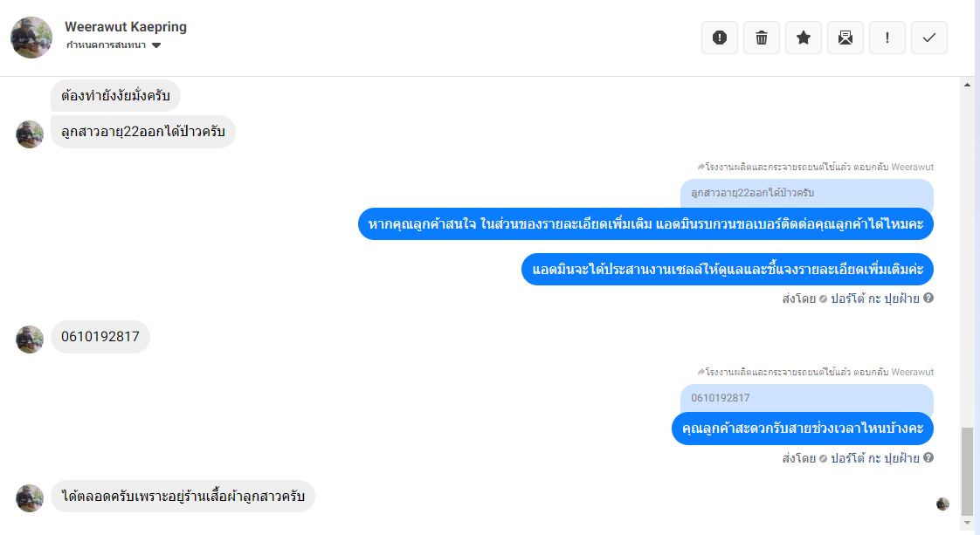View Weerawut Kaepring header profile picture
This screenshot has width=980, height=535.
pyautogui.click(x=31, y=38)
